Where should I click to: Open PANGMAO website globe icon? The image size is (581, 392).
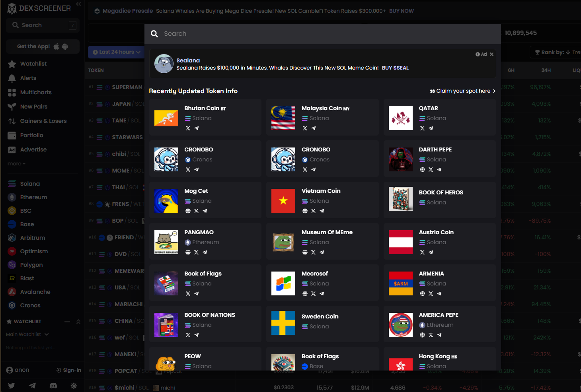coord(188,252)
